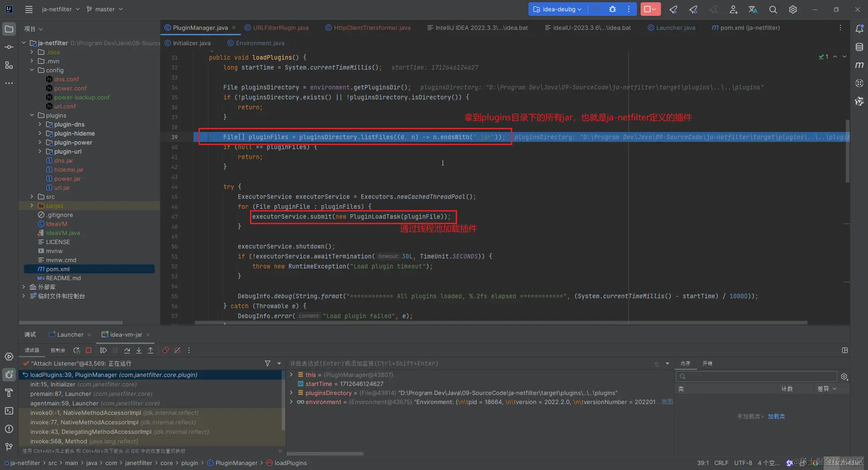Click Step Into in debug toolbar
The height and width of the screenshot is (470, 868).
(x=139, y=350)
